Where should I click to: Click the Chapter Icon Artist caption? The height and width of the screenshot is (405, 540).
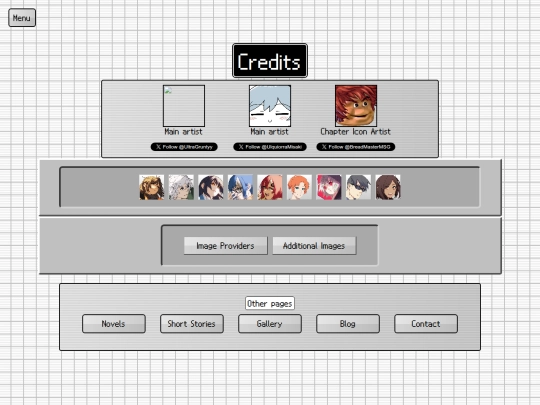pos(356,132)
